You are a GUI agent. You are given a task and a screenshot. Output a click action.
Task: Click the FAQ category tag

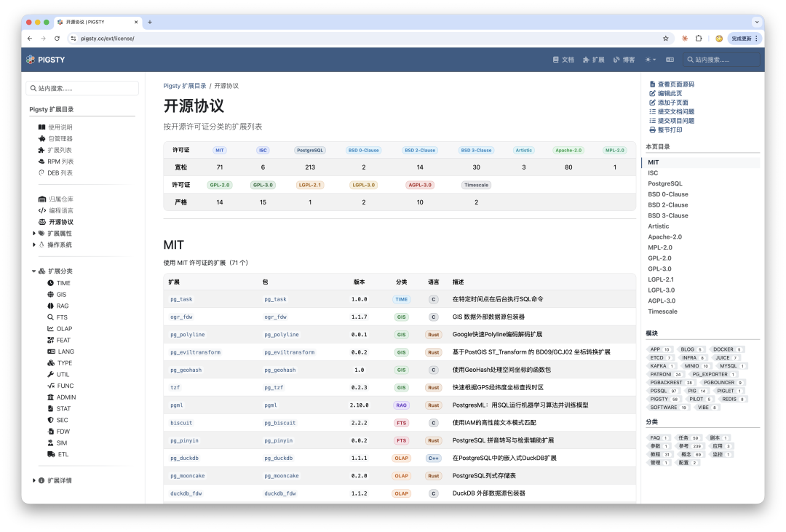point(659,437)
